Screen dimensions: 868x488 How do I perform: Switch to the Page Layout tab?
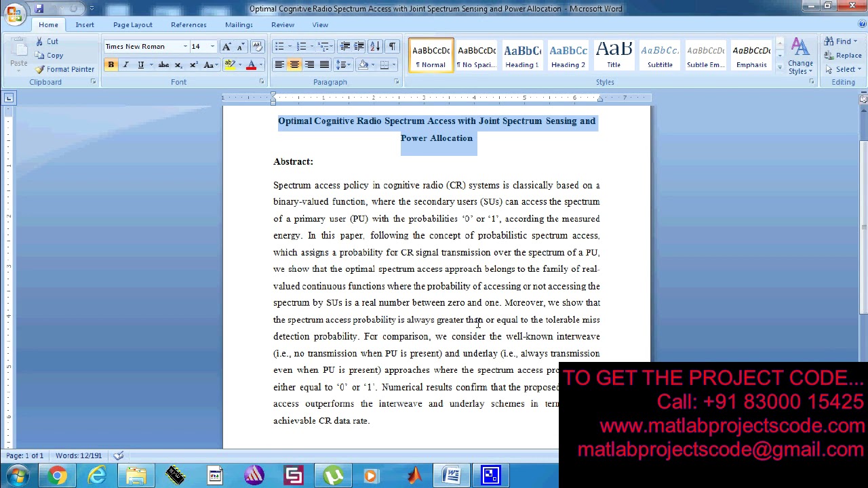[x=132, y=25]
